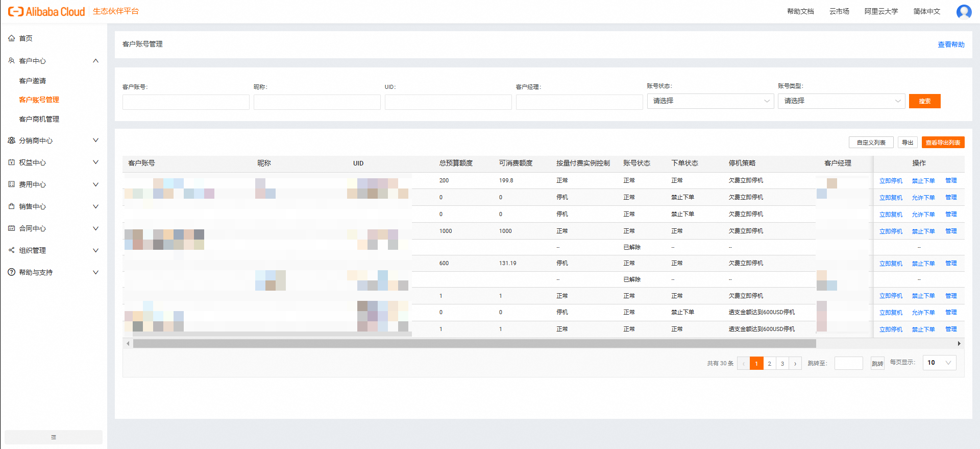
Task: Select 客户商机管理 in the sidebar
Action: tap(39, 119)
